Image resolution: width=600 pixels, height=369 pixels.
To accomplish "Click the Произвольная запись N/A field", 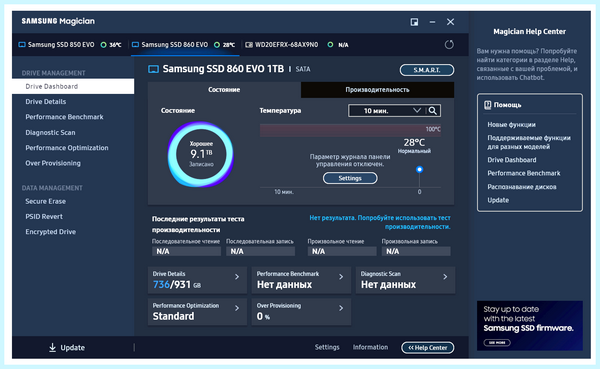I will point(416,251).
